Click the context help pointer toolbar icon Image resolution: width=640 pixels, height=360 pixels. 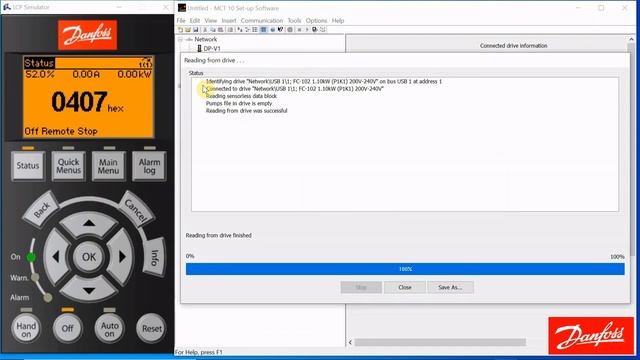pyautogui.click(x=280, y=29)
